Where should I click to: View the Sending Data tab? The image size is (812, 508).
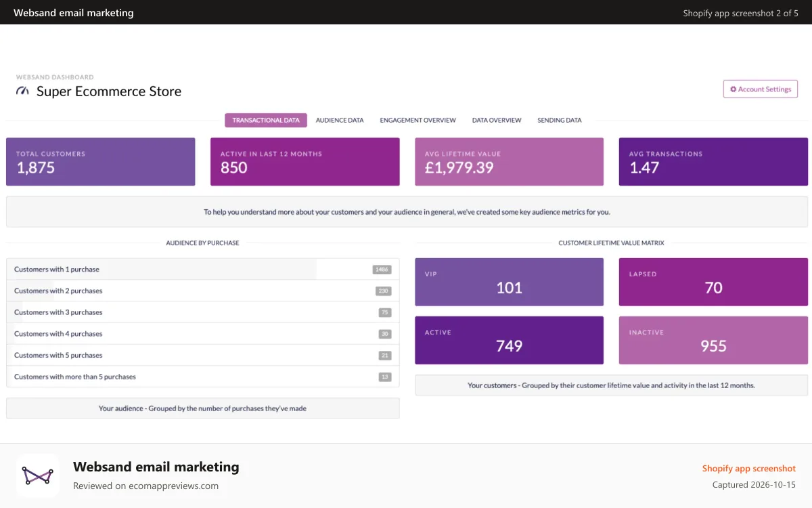point(560,120)
